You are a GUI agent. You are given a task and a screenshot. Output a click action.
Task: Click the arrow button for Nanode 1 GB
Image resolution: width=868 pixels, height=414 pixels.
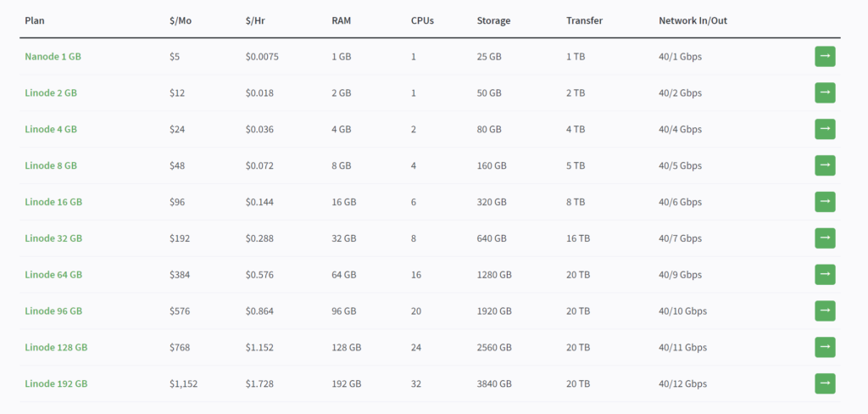(x=825, y=56)
